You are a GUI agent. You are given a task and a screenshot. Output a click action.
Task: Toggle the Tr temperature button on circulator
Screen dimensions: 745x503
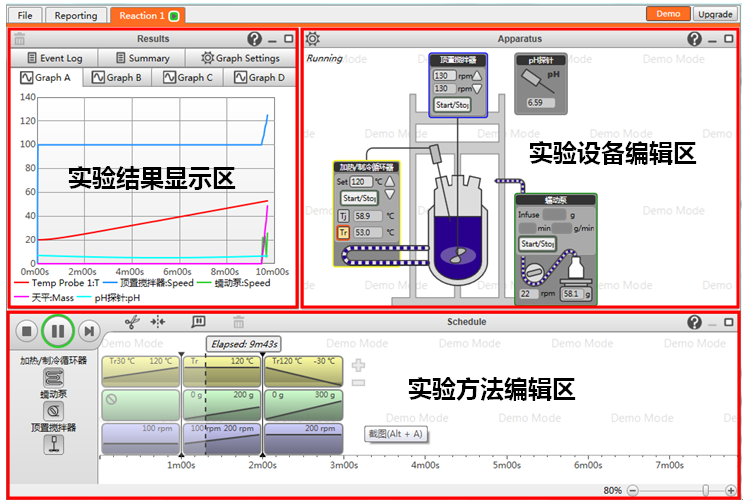pyautogui.click(x=342, y=232)
